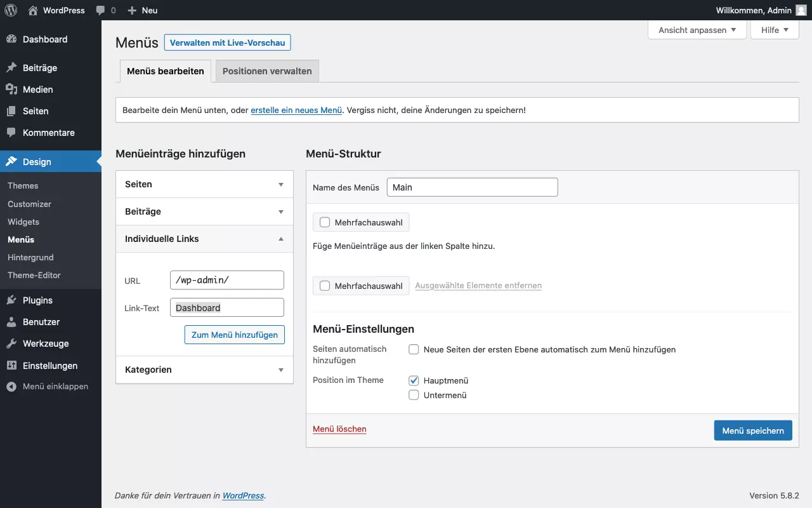The width and height of the screenshot is (812, 508).
Task: Collapse the Individuelle Links section
Action: coord(204,239)
